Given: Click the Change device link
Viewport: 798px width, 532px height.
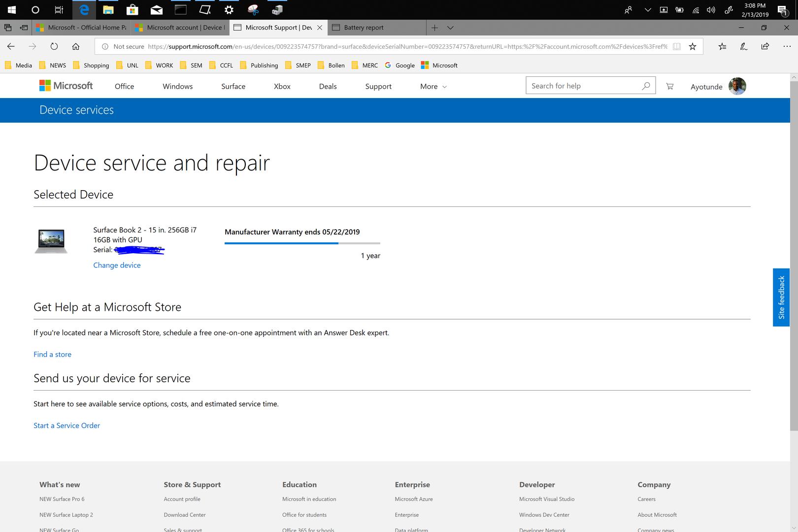Looking at the screenshot, I should point(117,265).
